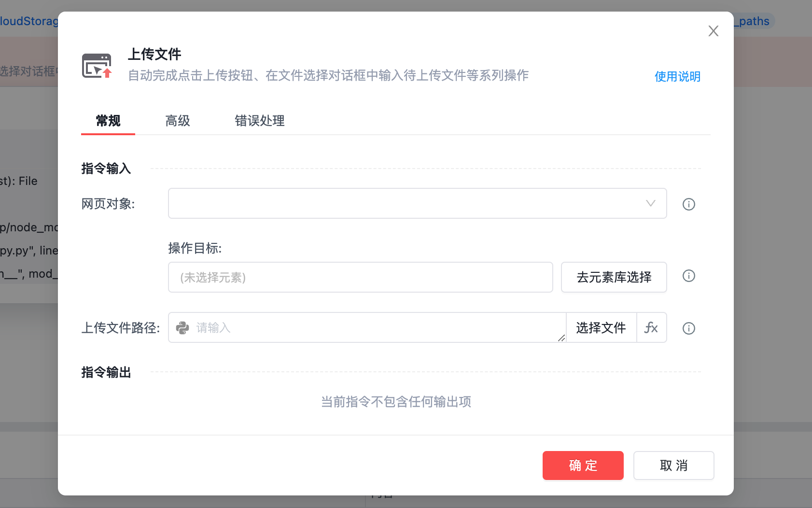This screenshot has width=812, height=508.
Task: Click info icon beside 上传文件路径 field
Action: [688, 328]
